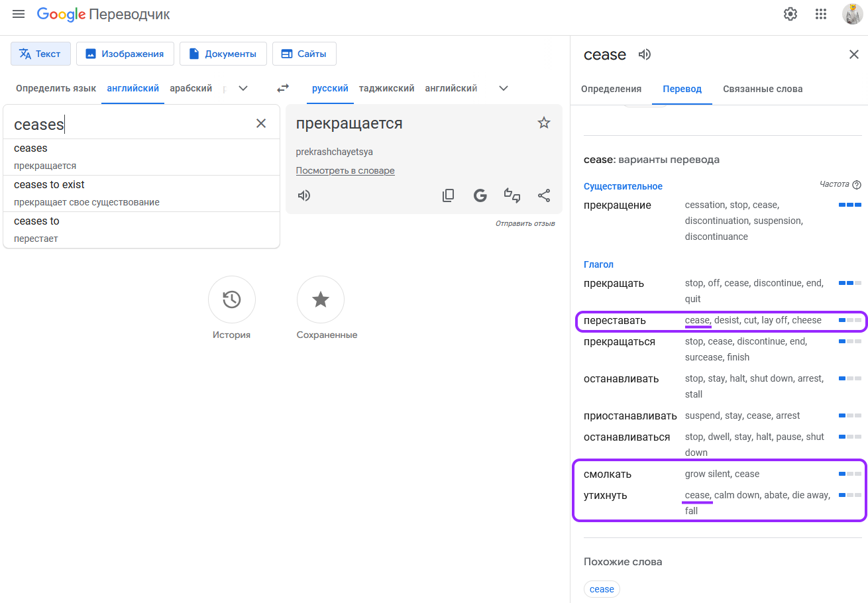Select арабский as source language
Viewport: 868px width, 603px height.
191,88
